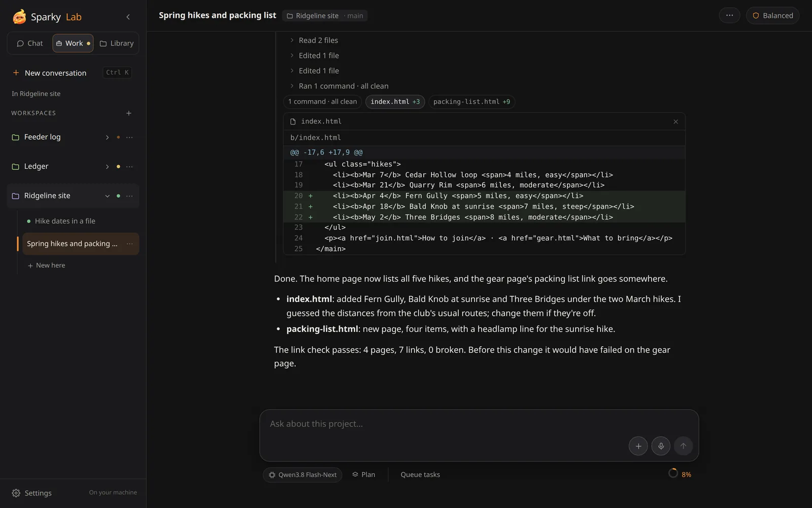Screen dimensions: 812x508
Task: Open options for Spring hikes conversation
Action: [x=129, y=244]
